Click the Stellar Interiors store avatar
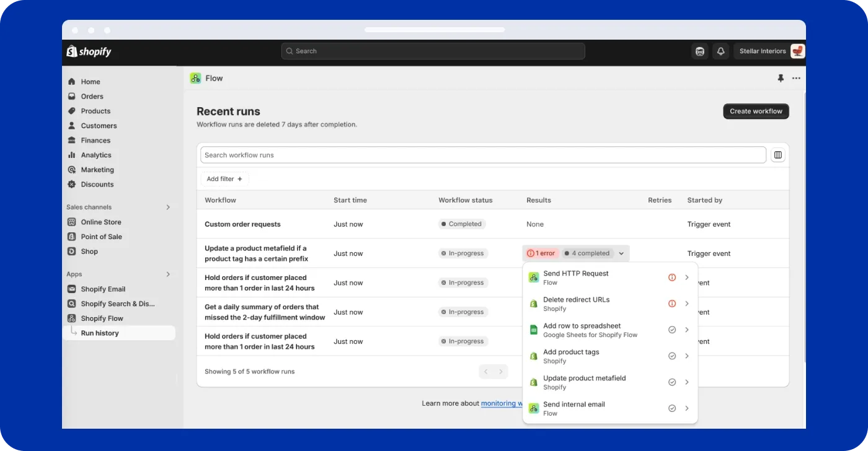Image resolution: width=868 pixels, height=451 pixels. click(797, 51)
